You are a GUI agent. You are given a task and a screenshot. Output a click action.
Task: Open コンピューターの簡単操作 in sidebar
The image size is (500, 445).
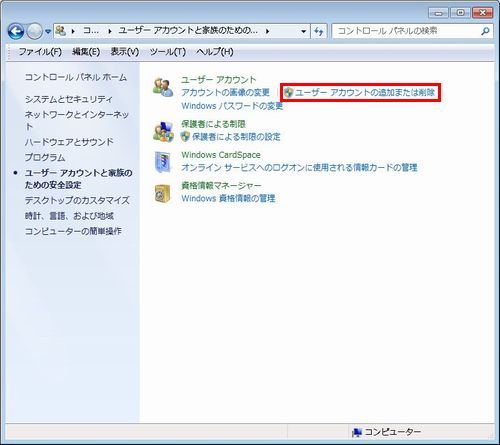[73, 231]
